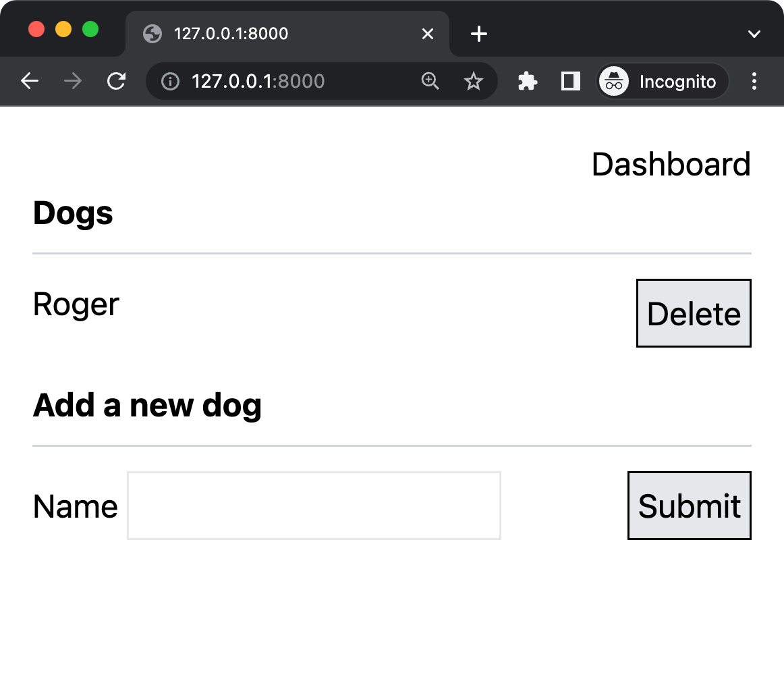Delete the dog named Roger

pos(694,314)
